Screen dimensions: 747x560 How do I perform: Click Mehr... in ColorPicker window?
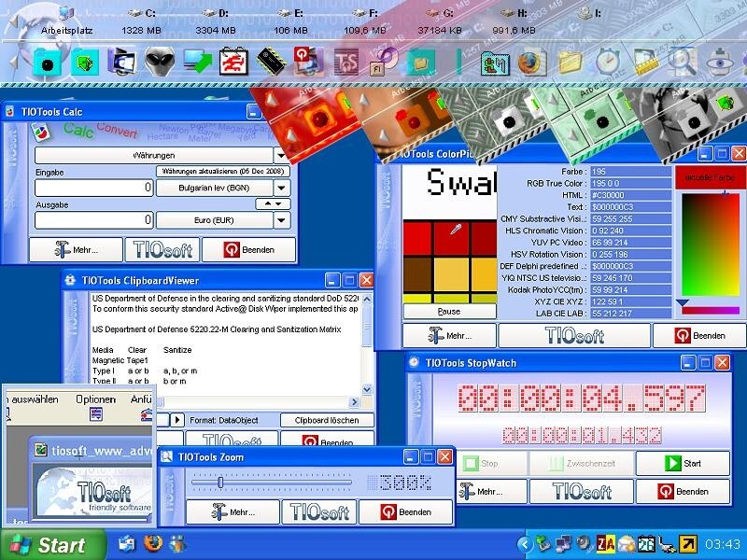pos(449,336)
